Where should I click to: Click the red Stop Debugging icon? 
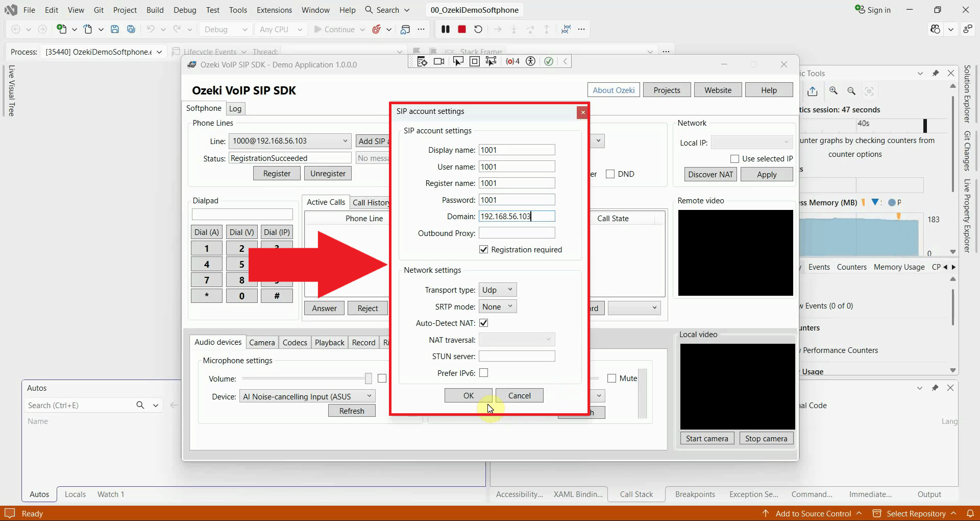tap(462, 29)
